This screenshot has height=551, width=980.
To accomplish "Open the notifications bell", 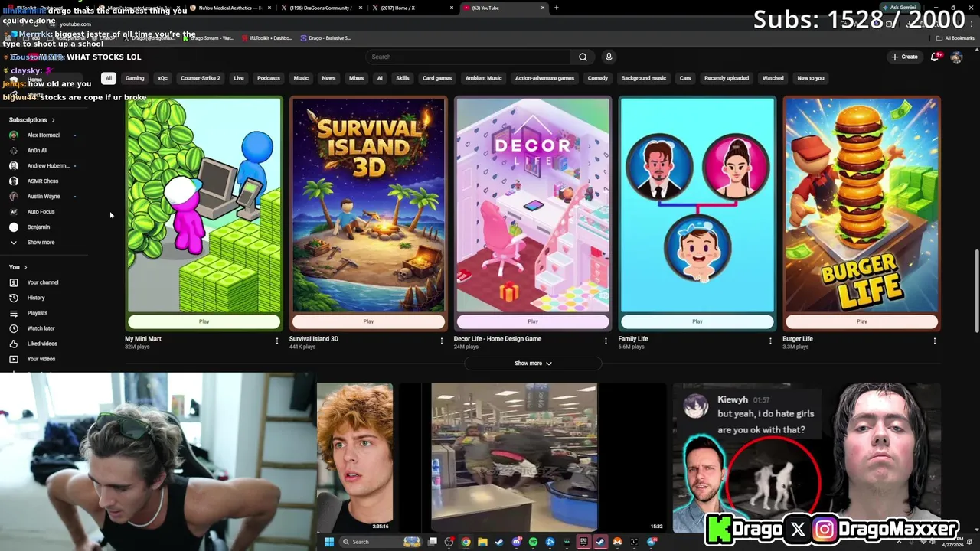I will (935, 57).
